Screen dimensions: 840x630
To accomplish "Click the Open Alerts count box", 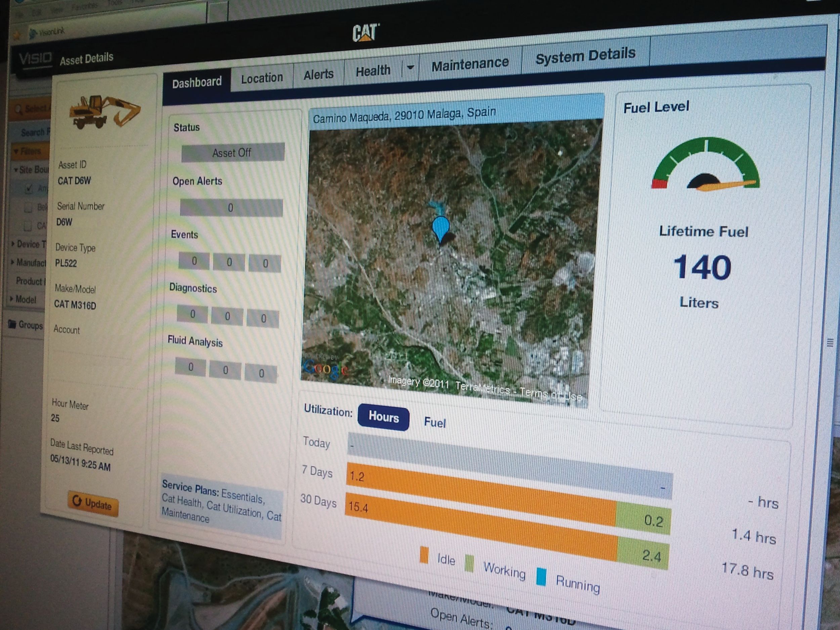I will [x=231, y=208].
